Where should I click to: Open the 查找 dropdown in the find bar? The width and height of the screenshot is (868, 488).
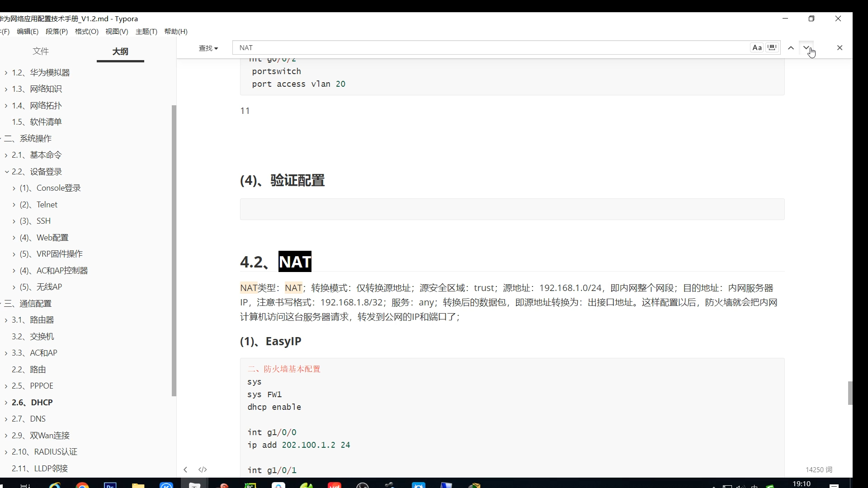208,47
